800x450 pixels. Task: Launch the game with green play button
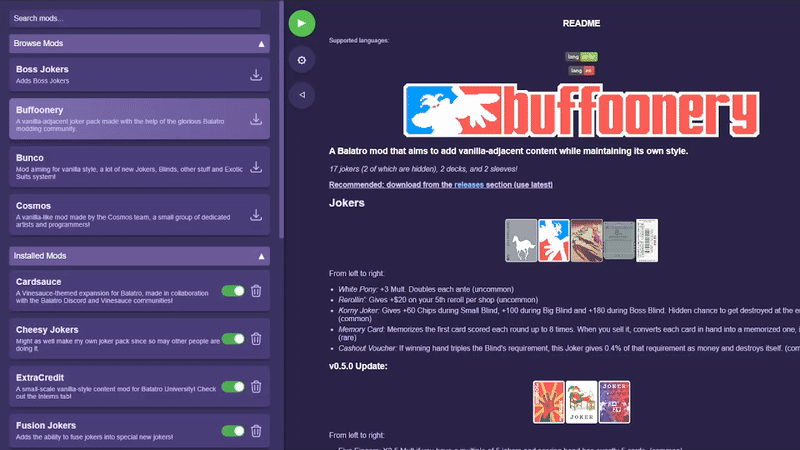(302, 23)
